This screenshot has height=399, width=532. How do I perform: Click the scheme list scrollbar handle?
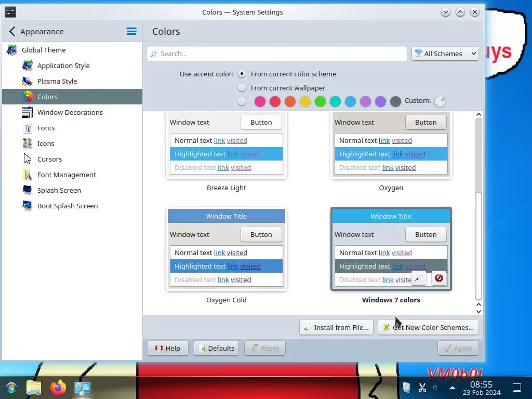coord(478,246)
